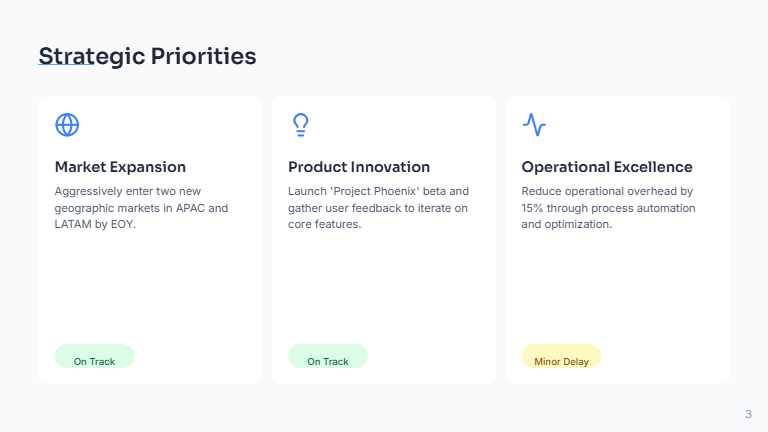
Task: Select the Strategic Priorities slide title
Action: 147,56
